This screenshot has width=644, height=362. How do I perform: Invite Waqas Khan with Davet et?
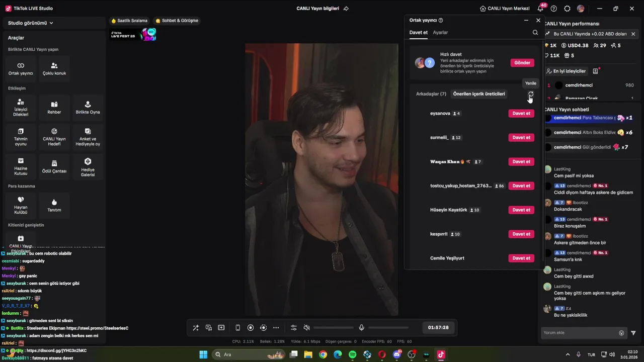coord(521,162)
